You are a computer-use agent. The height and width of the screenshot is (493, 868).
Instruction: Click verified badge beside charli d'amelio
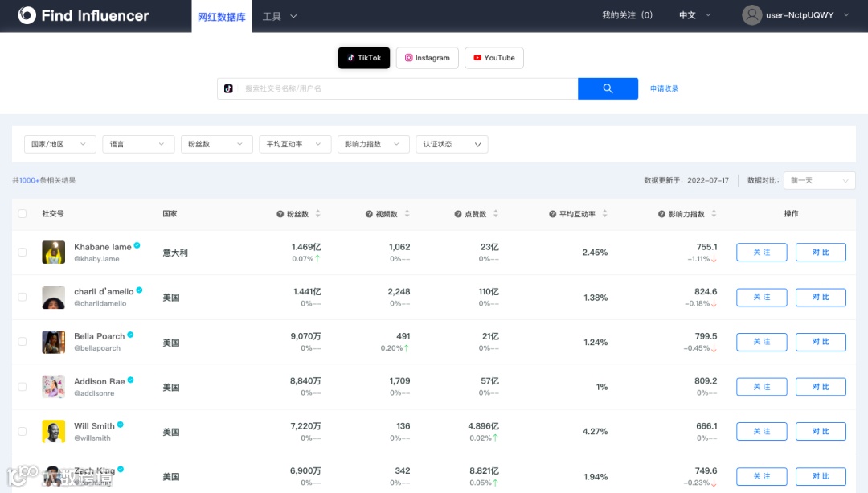140,290
